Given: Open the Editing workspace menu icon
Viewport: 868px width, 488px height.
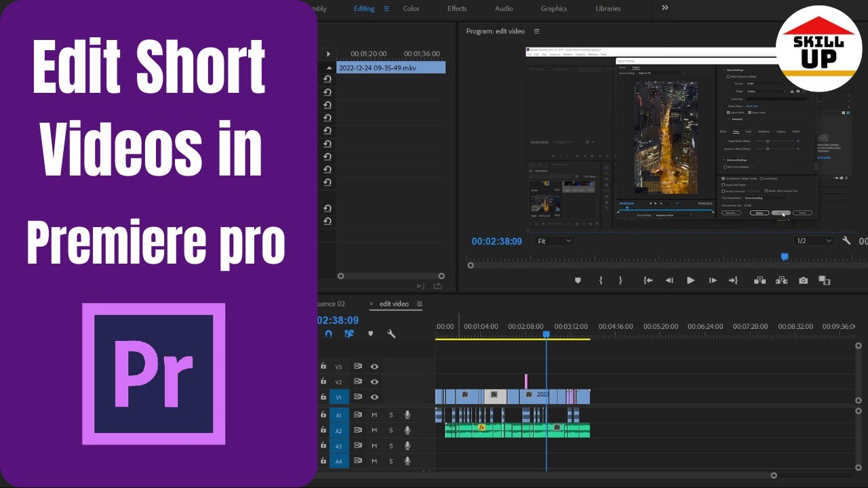Looking at the screenshot, I should [x=387, y=9].
